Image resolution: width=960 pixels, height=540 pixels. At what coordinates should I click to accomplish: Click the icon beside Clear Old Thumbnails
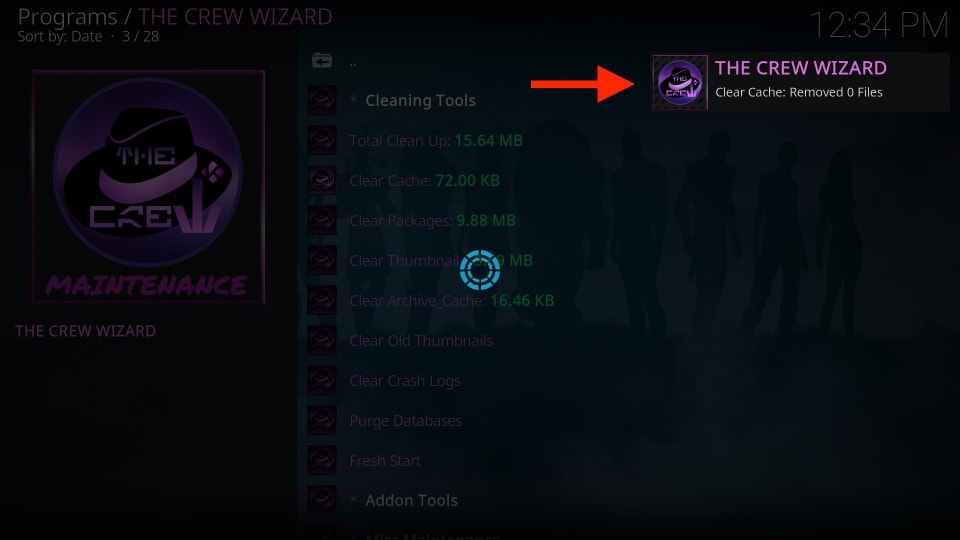(x=321, y=340)
